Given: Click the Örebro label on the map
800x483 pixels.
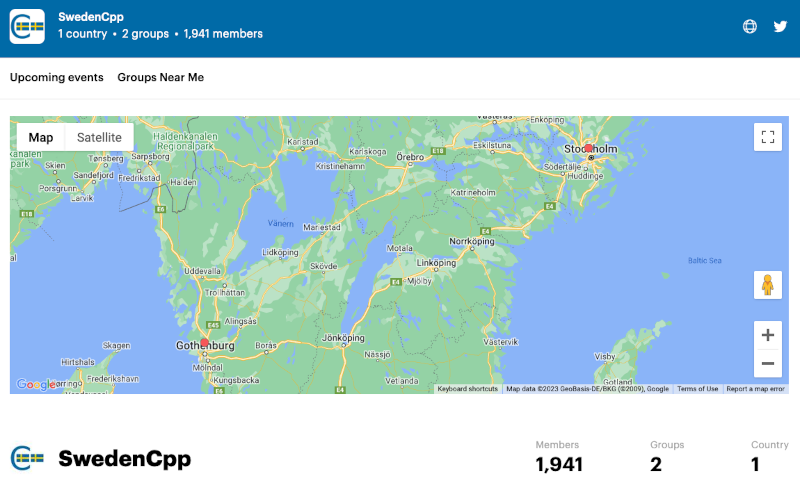Looking at the screenshot, I should pyautogui.click(x=410, y=157).
